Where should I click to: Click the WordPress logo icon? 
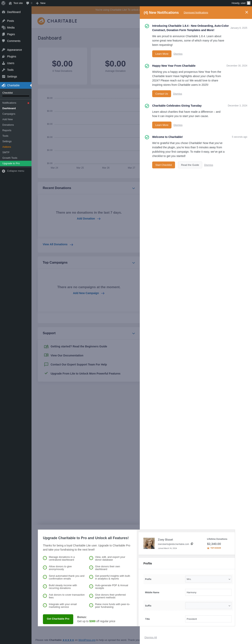[x=4, y=3]
